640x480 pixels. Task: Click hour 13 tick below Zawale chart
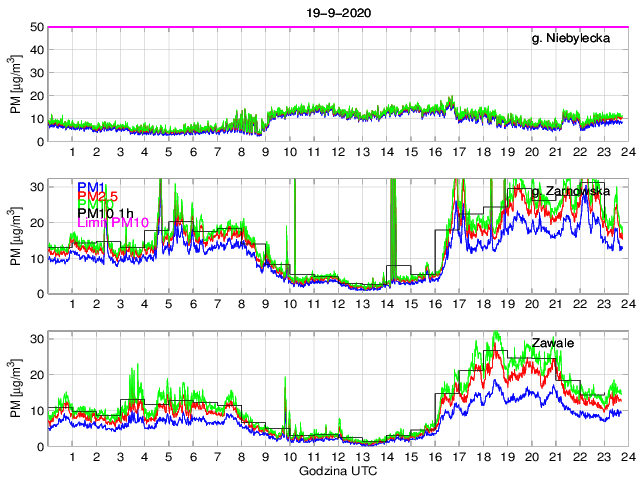point(362,457)
